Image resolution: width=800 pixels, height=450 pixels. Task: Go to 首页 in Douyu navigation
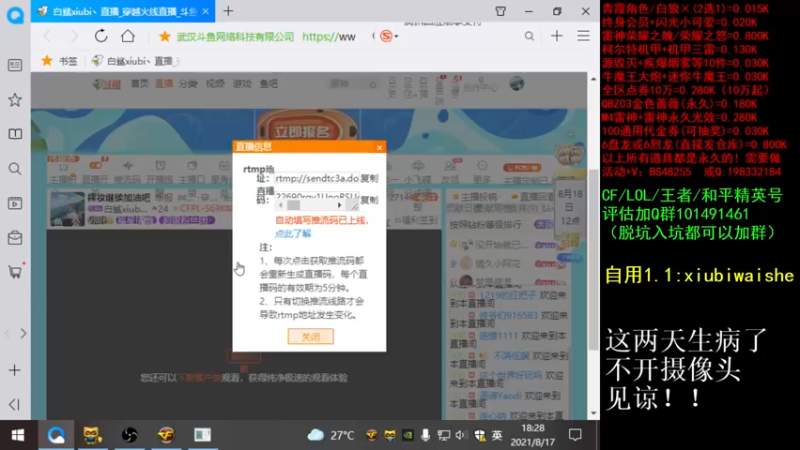pos(139,84)
